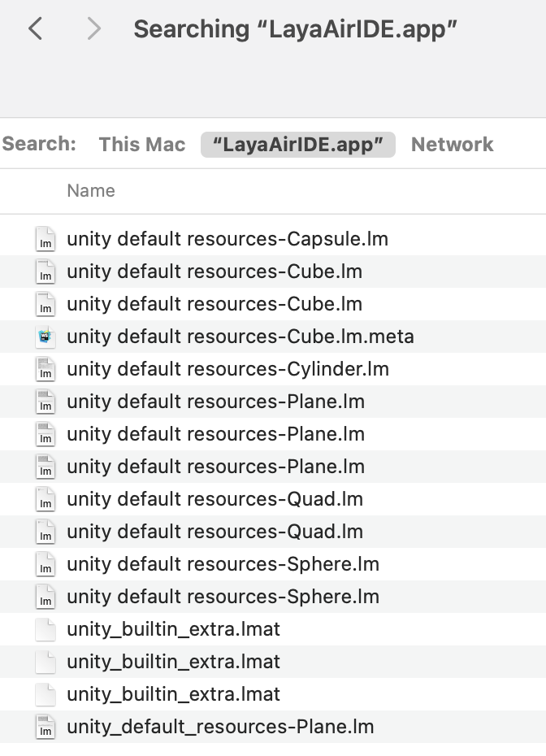Select unity_default_resources-Plane.lm at the bottom

tap(220, 727)
